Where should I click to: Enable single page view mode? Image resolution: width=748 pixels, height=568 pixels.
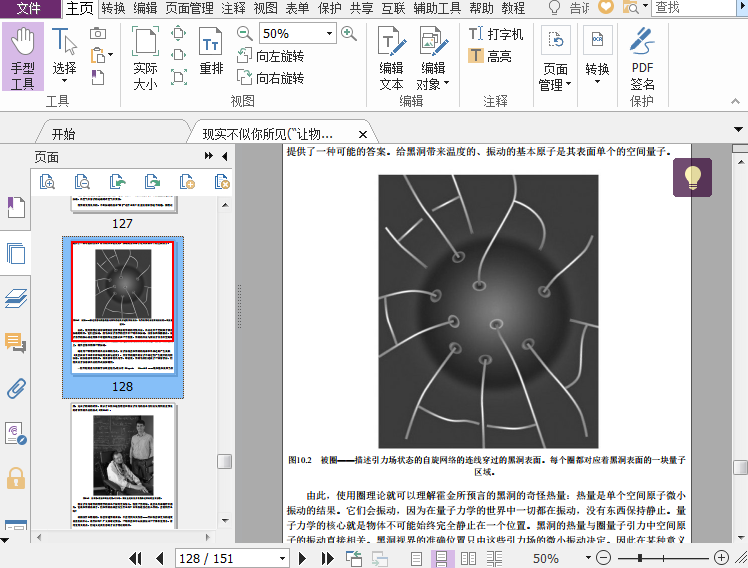tap(414, 559)
